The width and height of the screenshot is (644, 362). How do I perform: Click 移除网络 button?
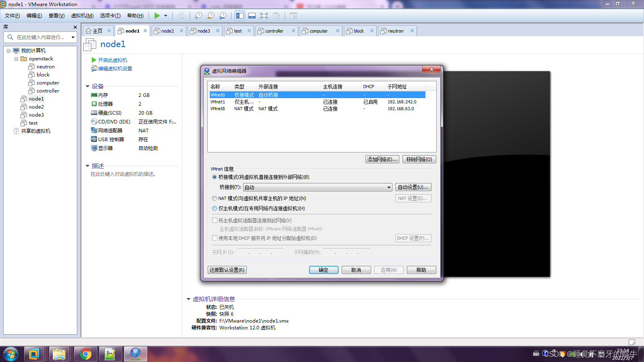click(419, 159)
